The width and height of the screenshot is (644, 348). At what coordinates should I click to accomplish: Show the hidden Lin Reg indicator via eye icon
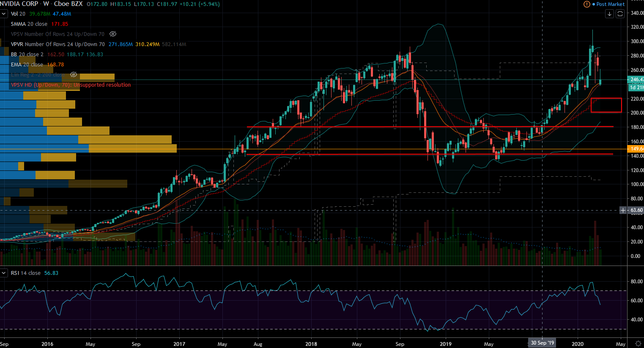click(x=73, y=74)
